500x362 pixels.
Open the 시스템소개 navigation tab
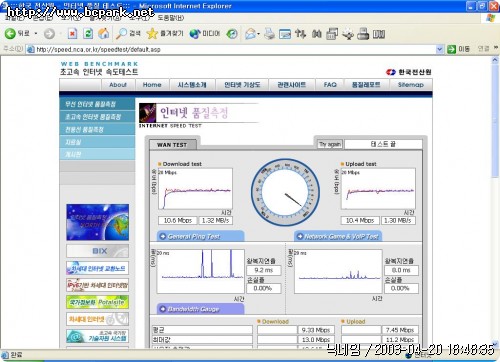[x=192, y=85]
